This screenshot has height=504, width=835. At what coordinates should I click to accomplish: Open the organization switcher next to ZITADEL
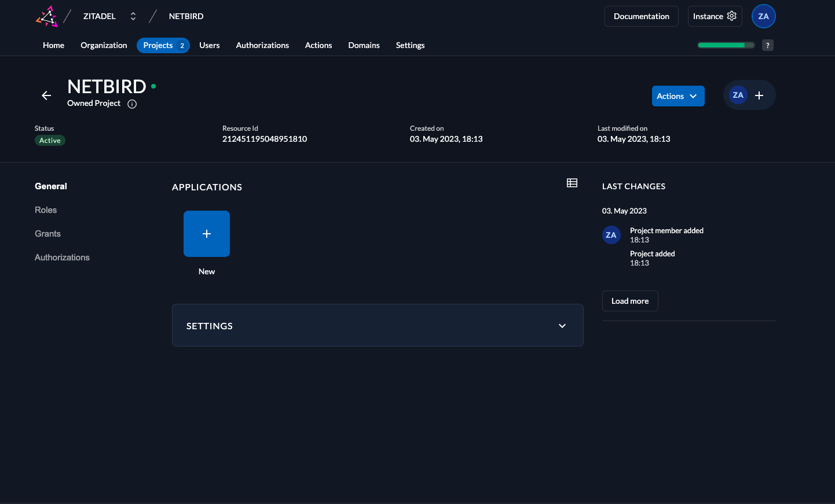[133, 16]
